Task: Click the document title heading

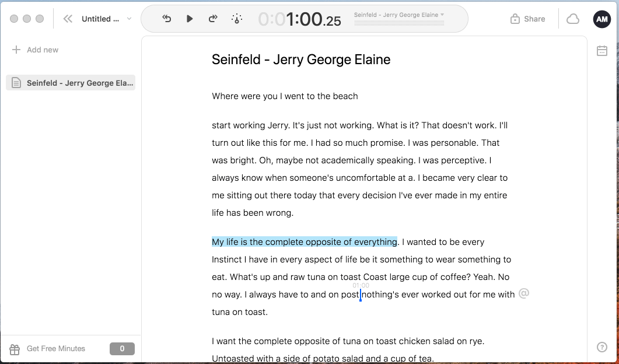Action: [301, 60]
